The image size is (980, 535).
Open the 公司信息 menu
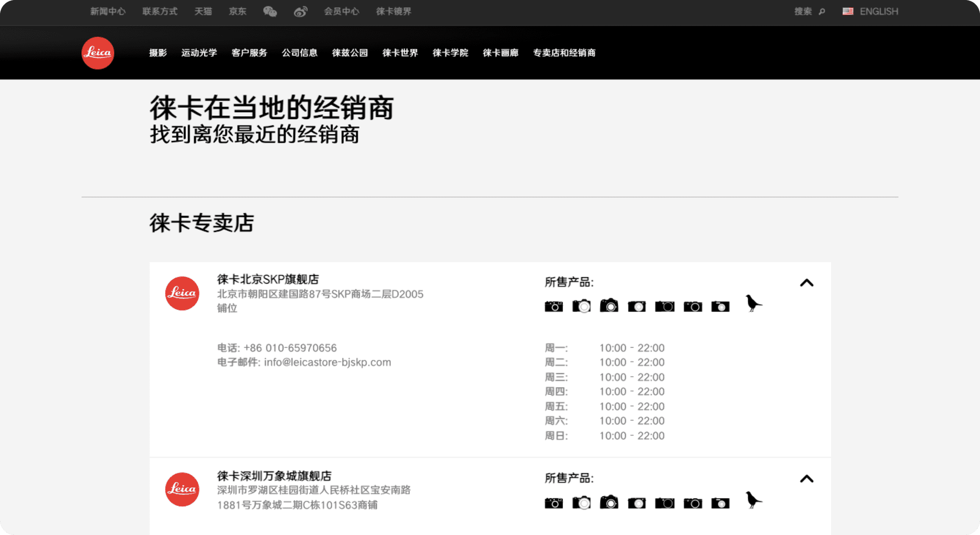[300, 53]
